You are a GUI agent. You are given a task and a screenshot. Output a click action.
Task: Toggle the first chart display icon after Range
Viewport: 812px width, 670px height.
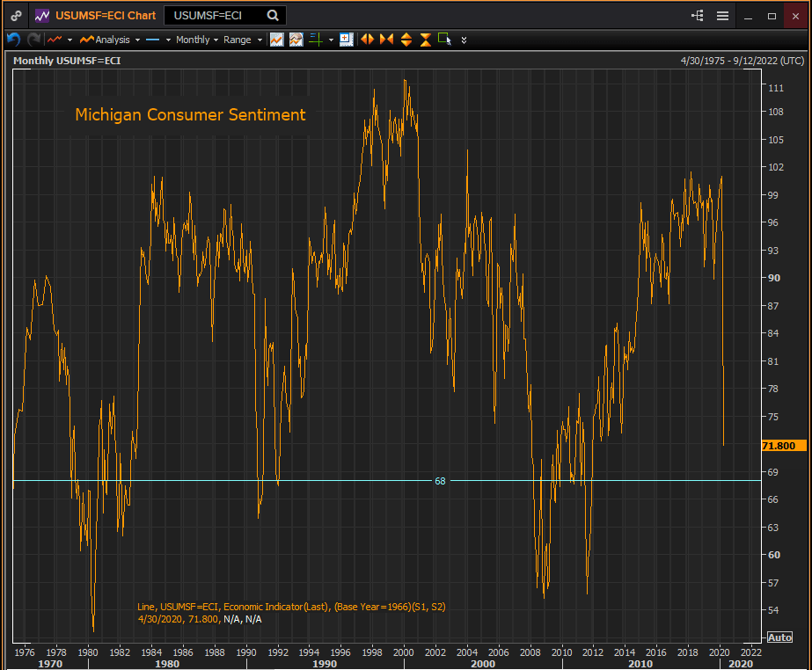[276, 40]
